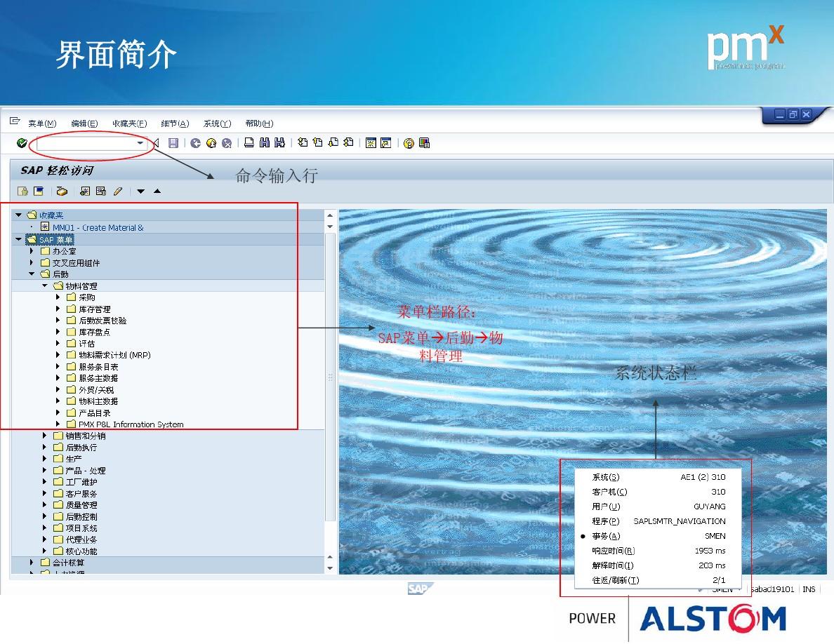Screen dimensions: 834x644
Task: Select PMX P&L Information System item
Action: (131, 424)
